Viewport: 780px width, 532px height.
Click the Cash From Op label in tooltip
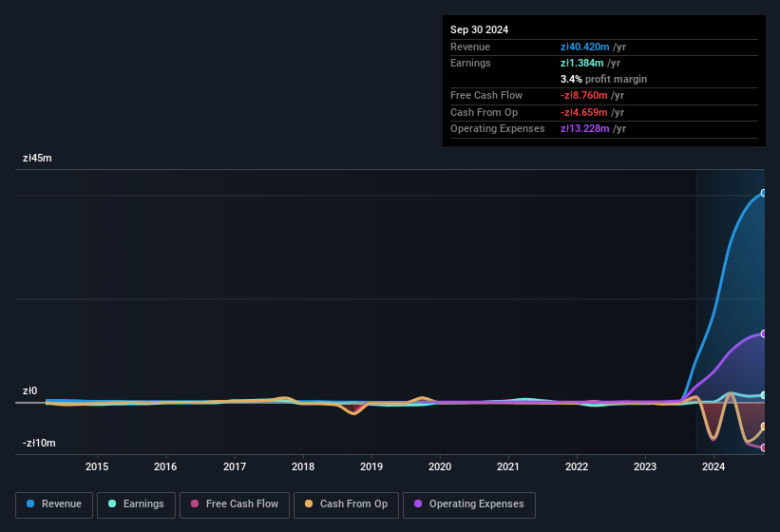484,112
